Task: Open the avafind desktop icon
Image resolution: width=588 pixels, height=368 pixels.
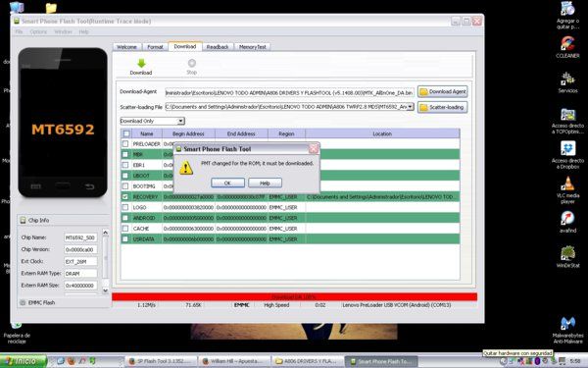Action: coord(567,218)
